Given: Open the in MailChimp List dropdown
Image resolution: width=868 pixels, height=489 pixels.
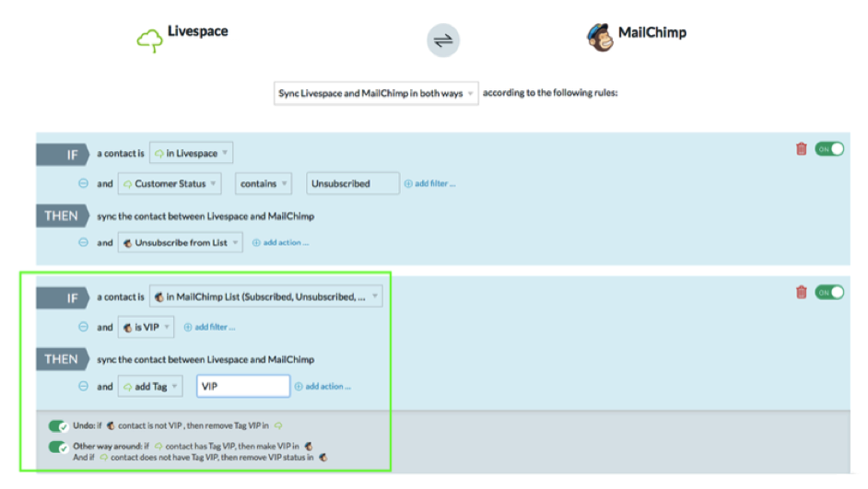Looking at the screenshot, I should coord(265,297).
